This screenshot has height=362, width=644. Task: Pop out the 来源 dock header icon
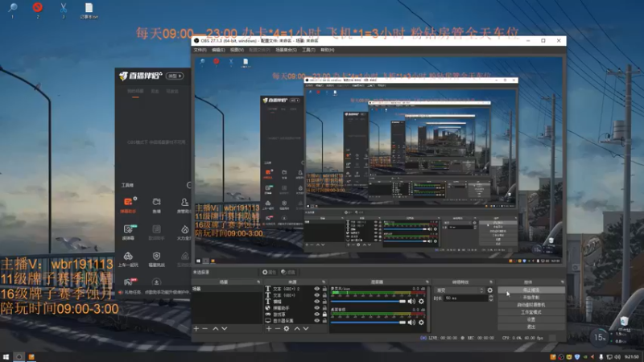pos(324,282)
